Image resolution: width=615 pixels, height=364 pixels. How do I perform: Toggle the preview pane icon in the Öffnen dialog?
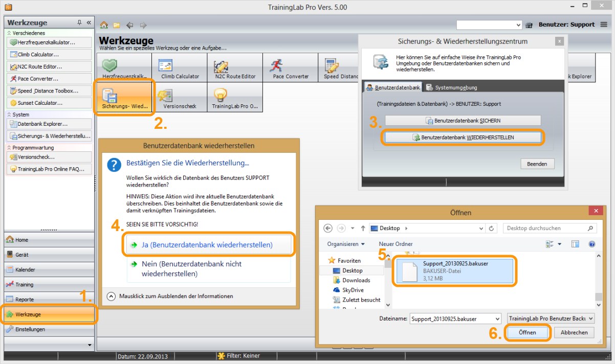click(575, 244)
